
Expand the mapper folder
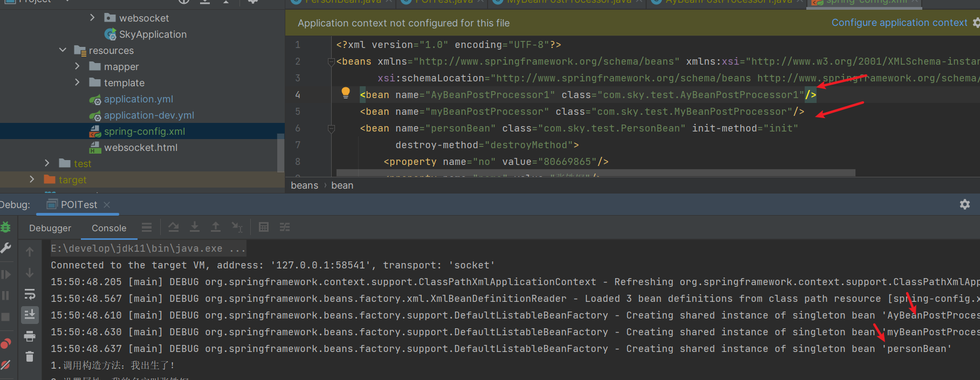pos(77,66)
